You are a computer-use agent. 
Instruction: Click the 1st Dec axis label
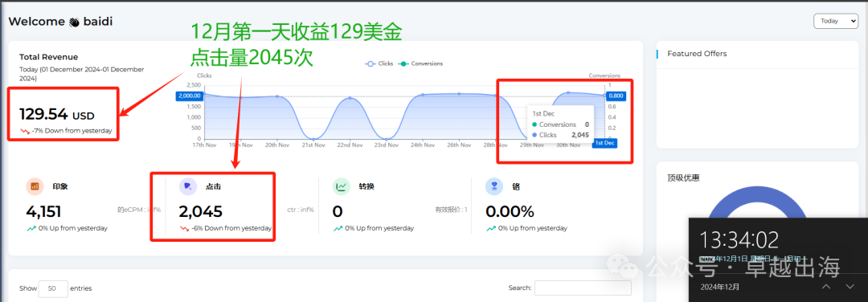604,143
